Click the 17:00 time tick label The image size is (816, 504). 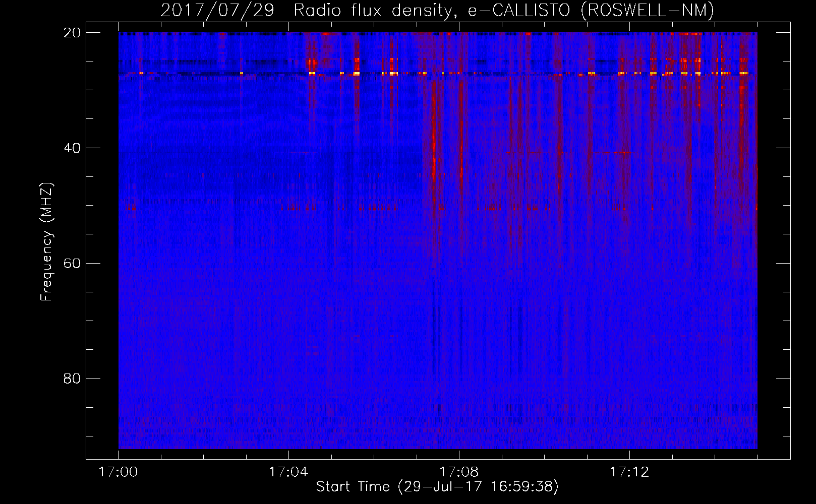118,472
